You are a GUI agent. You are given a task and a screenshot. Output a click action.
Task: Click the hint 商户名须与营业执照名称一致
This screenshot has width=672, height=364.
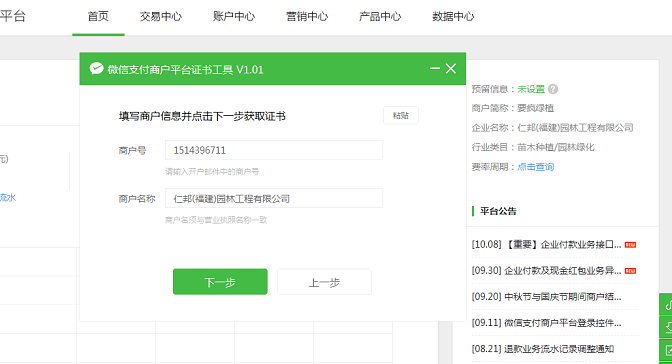tap(216, 220)
